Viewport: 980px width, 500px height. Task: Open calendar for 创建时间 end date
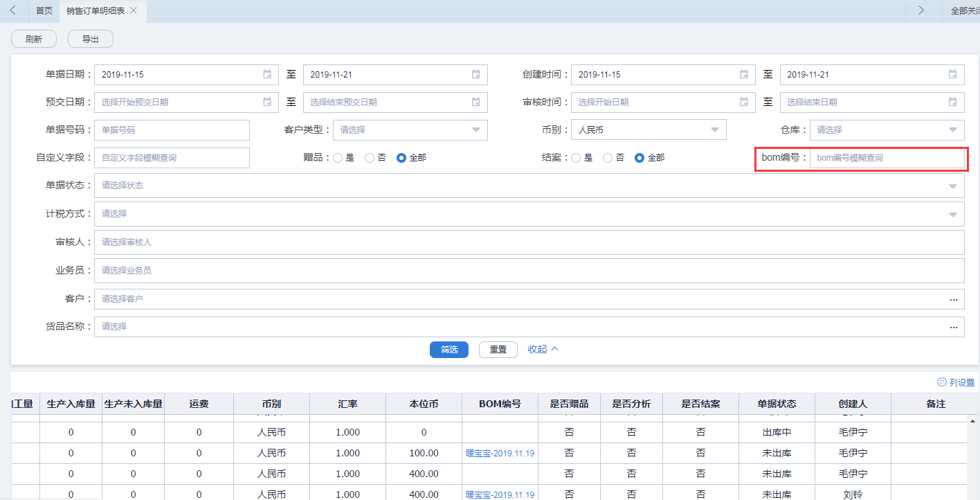coord(953,75)
